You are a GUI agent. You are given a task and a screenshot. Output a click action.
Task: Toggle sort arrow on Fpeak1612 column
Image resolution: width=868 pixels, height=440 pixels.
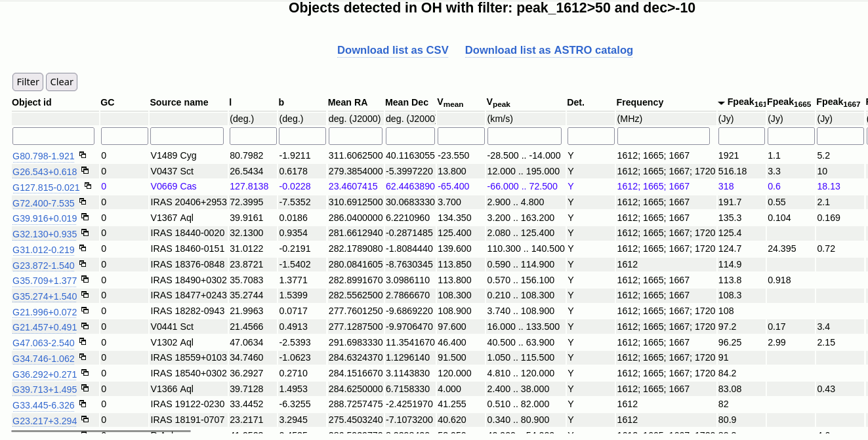point(721,103)
